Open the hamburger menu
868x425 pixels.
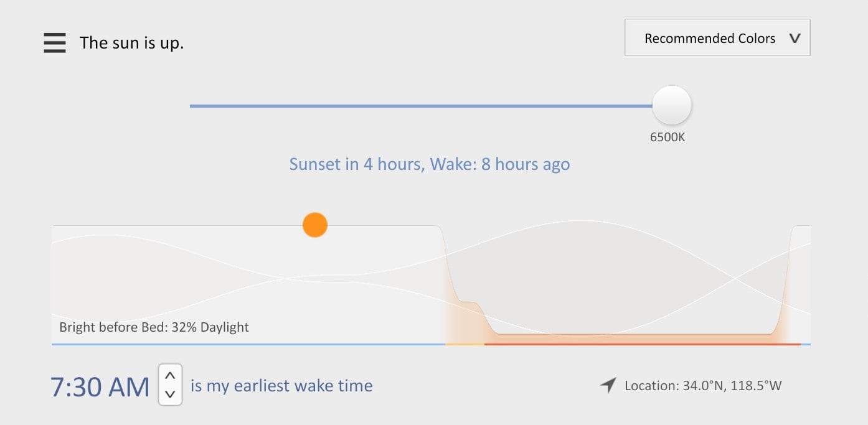click(55, 42)
